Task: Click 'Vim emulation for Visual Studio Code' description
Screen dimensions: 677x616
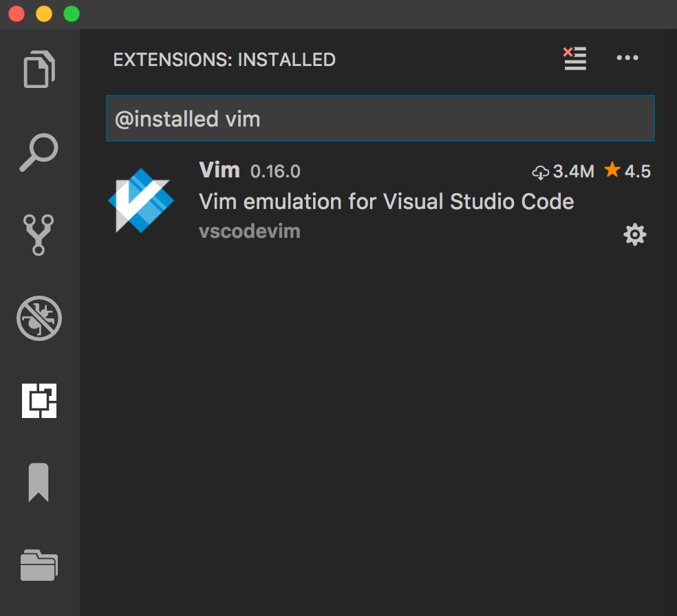Action: click(x=387, y=201)
